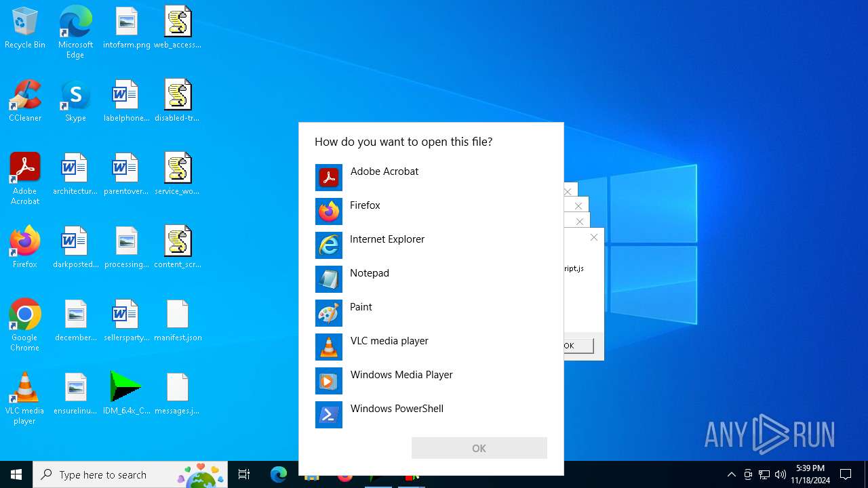The image size is (868, 488).
Task: Select disabled-tr script file icon
Action: [178, 102]
